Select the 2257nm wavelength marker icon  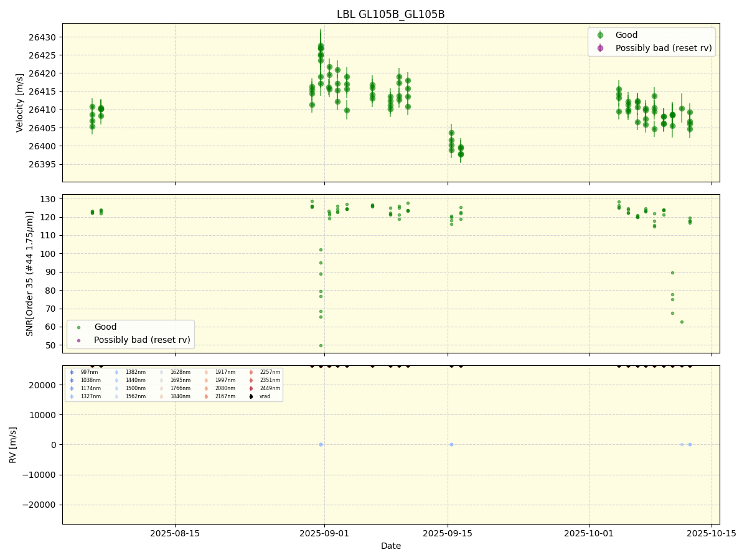(251, 372)
